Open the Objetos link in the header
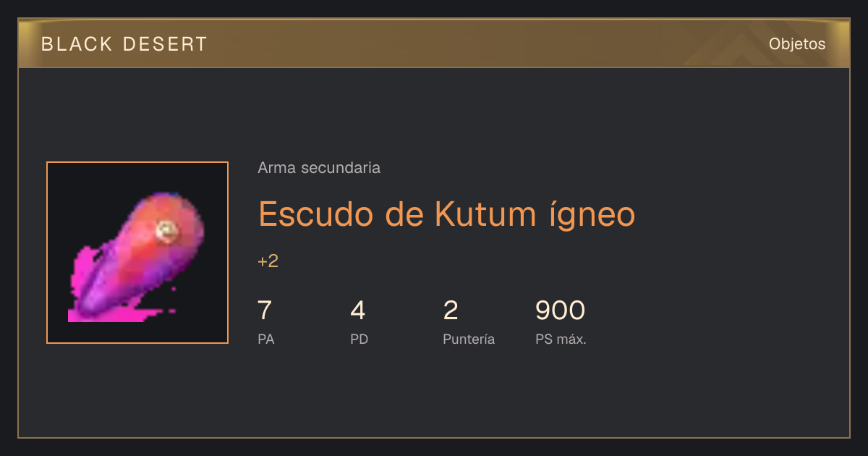Screen dimensions: 868x456 (x=797, y=43)
